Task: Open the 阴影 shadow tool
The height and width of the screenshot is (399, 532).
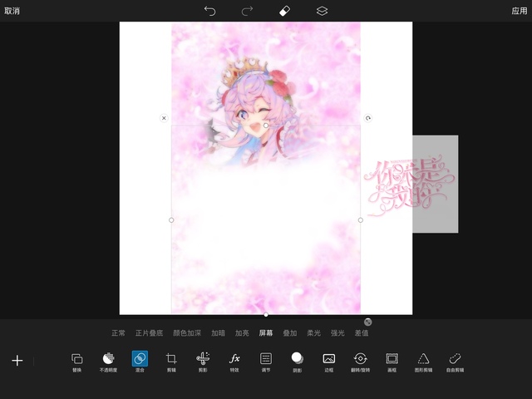Action: click(298, 362)
